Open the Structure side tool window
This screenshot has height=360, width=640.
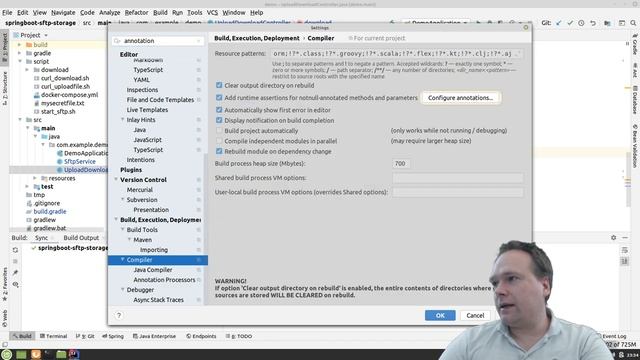click(x=4, y=88)
